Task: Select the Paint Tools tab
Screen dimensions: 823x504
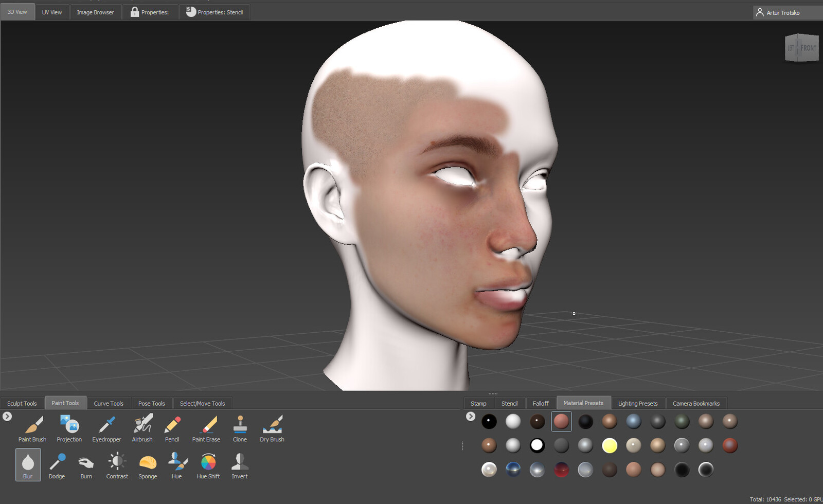Action: 65,403
